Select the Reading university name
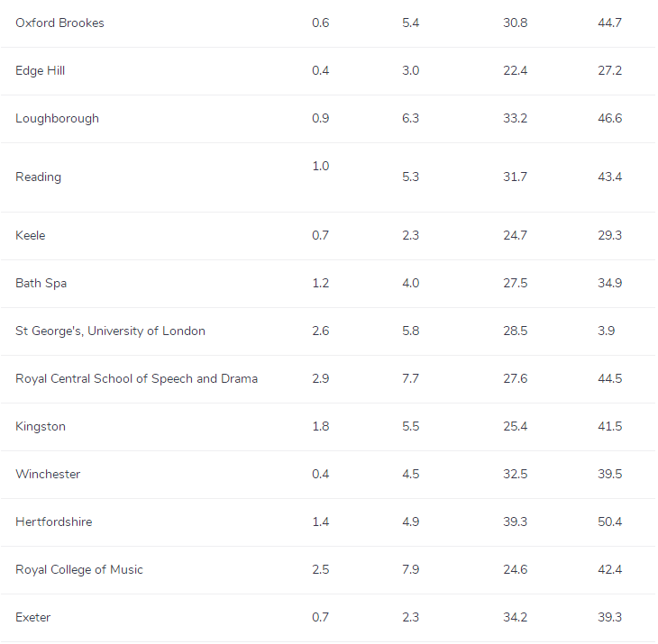 pos(38,177)
